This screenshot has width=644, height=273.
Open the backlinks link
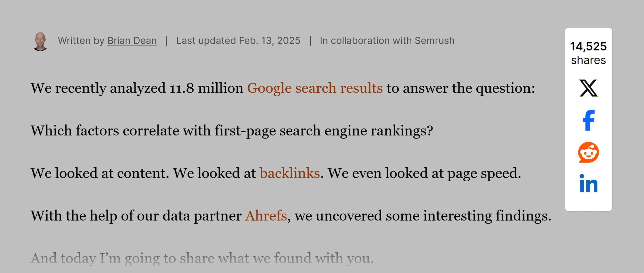click(290, 173)
